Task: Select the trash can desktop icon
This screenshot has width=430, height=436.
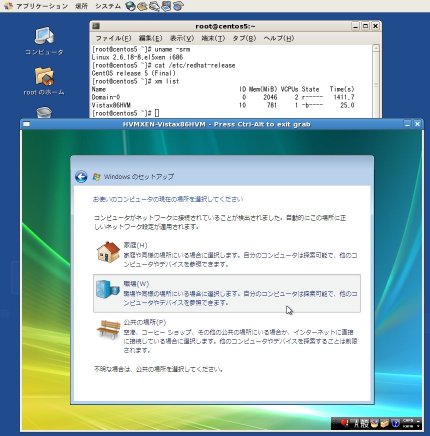Action: point(44,112)
